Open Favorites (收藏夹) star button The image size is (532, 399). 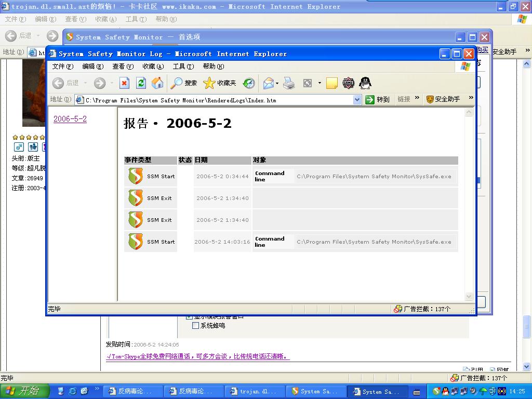click(220, 83)
